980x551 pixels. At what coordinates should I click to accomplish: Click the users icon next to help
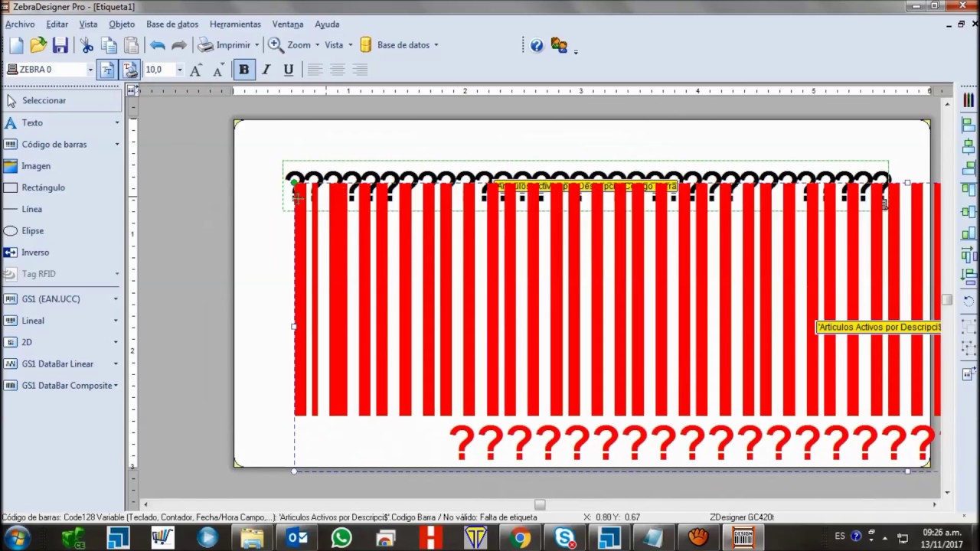559,45
